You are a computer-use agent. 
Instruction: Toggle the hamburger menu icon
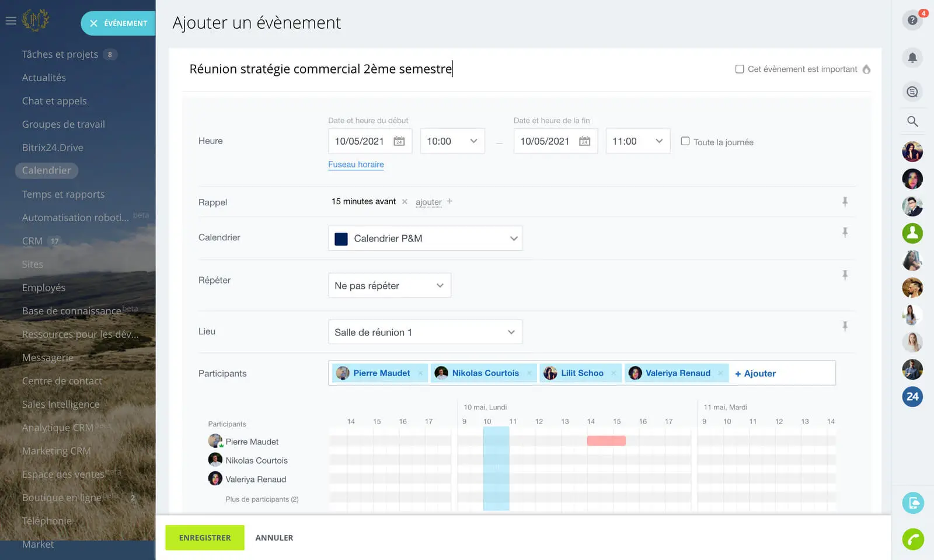(11, 21)
